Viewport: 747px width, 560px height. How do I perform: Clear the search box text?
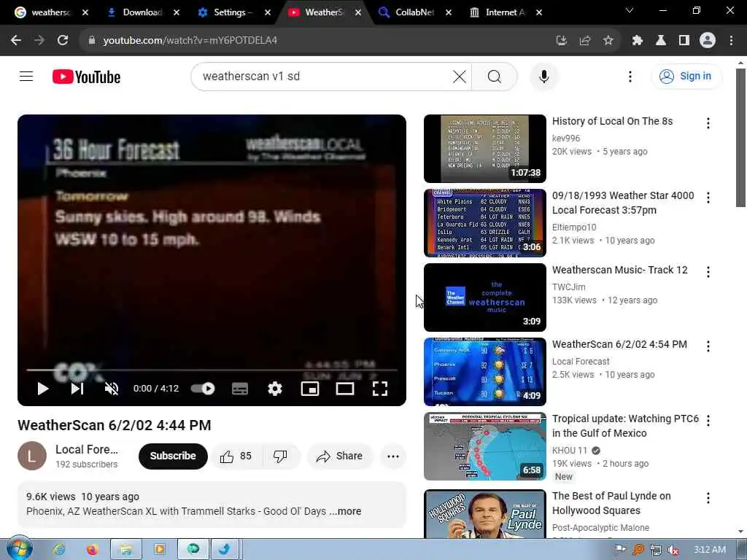(460, 76)
